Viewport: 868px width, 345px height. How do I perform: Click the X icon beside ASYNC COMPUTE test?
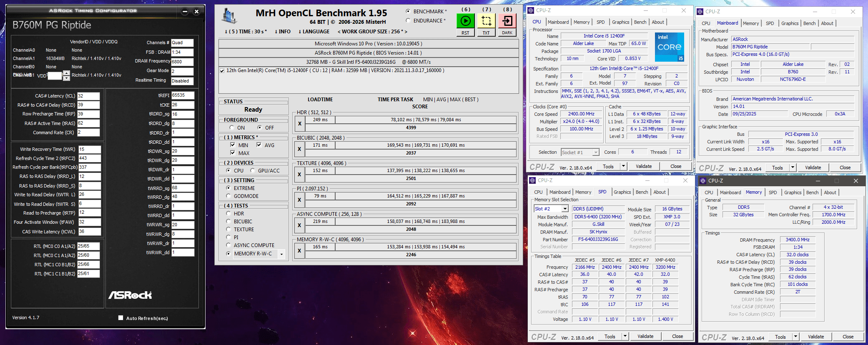[x=299, y=225]
